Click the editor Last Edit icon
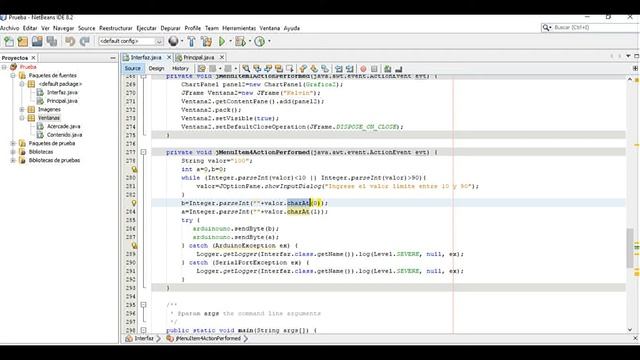640x360 pixels. tap(202, 69)
